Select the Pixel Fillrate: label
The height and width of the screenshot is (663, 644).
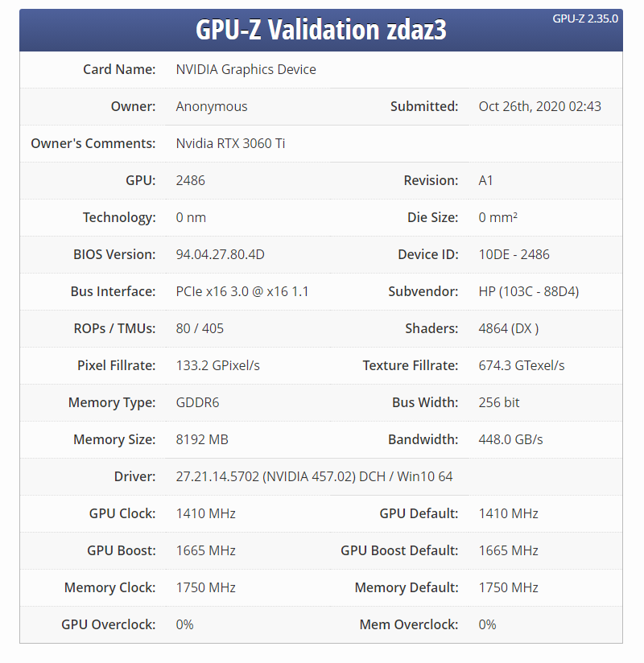point(117,365)
